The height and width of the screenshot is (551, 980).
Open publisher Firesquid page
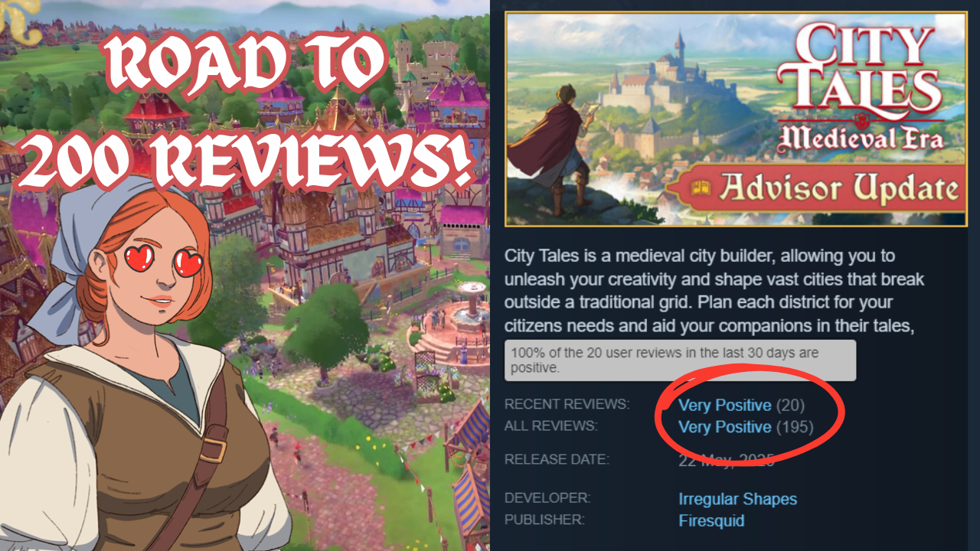711,521
